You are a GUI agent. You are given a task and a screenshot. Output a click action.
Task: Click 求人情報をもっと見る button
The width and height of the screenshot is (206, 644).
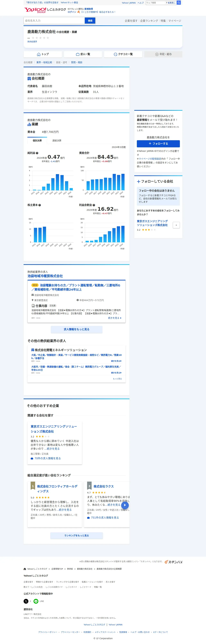[x=77, y=329]
